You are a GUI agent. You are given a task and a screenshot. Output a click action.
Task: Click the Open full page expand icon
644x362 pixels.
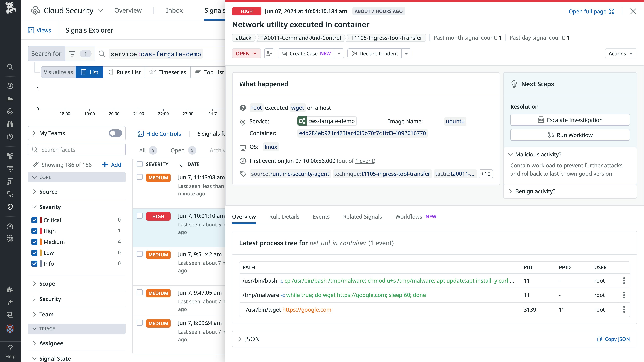pyautogui.click(x=611, y=11)
